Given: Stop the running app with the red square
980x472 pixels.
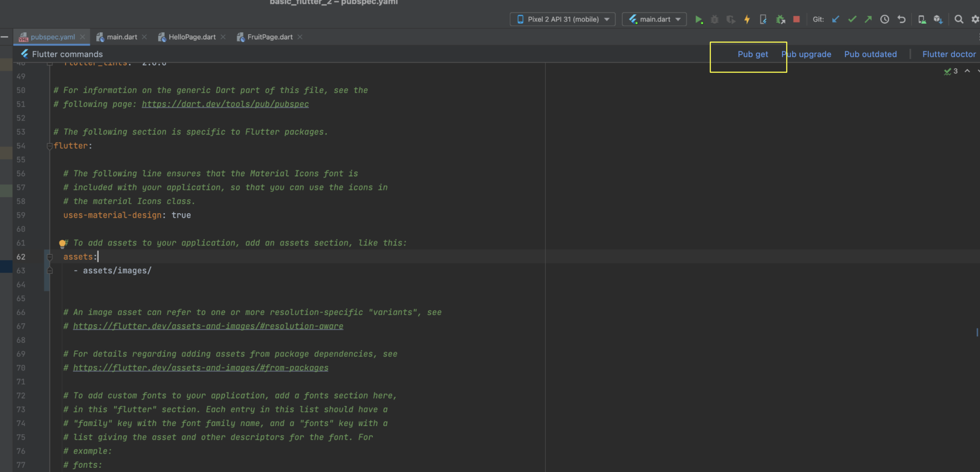Looking at the screenshot, I should pos(796,19).
